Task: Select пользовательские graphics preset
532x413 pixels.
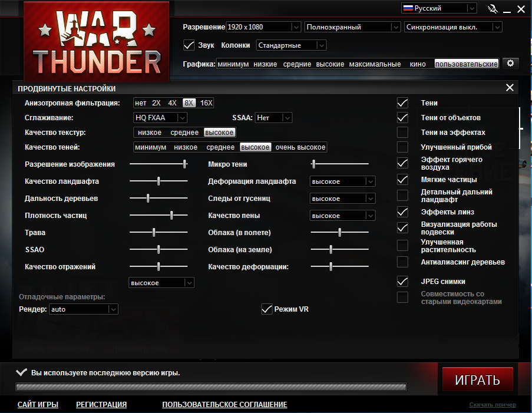Action: 467,64
